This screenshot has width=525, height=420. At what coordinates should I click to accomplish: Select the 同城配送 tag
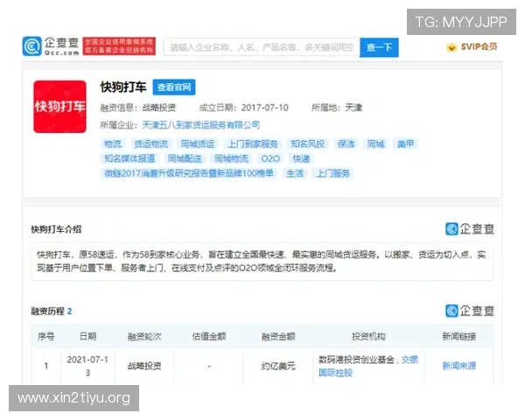185,158
